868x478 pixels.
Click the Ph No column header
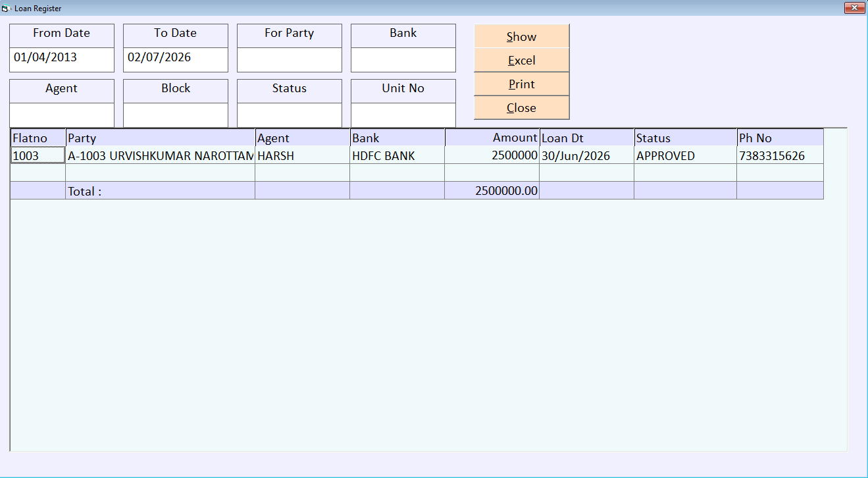(780, 138)
